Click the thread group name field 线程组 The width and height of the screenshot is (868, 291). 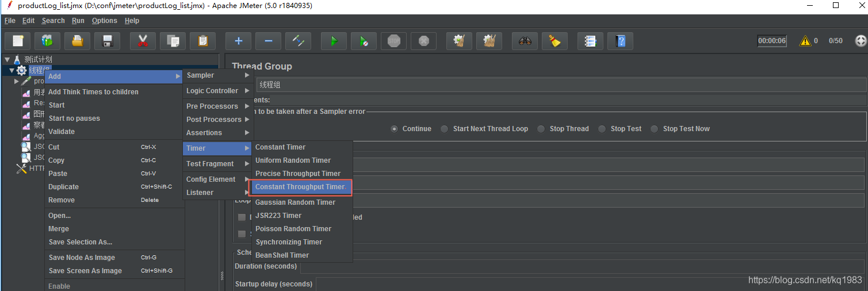561,85
